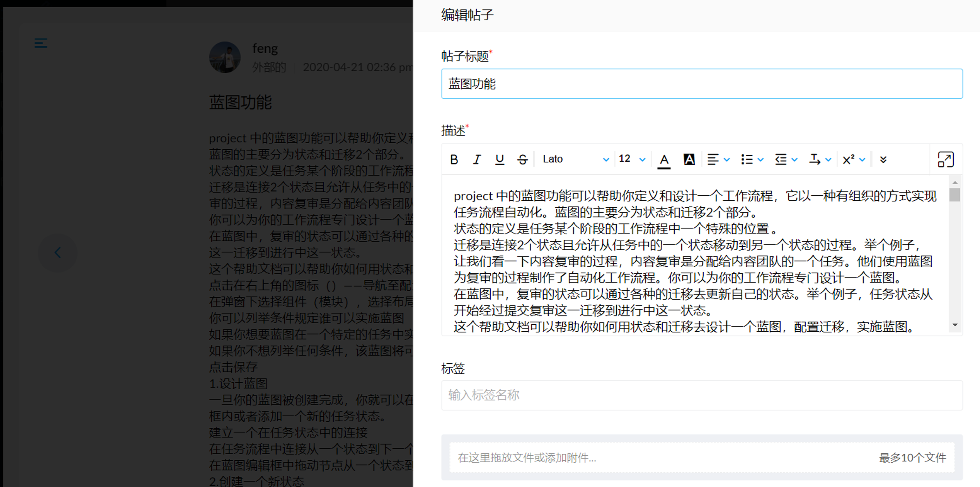Viewport: 980px width, 487px height.
Task: Click the text background color icon
Action: (689, 159)
